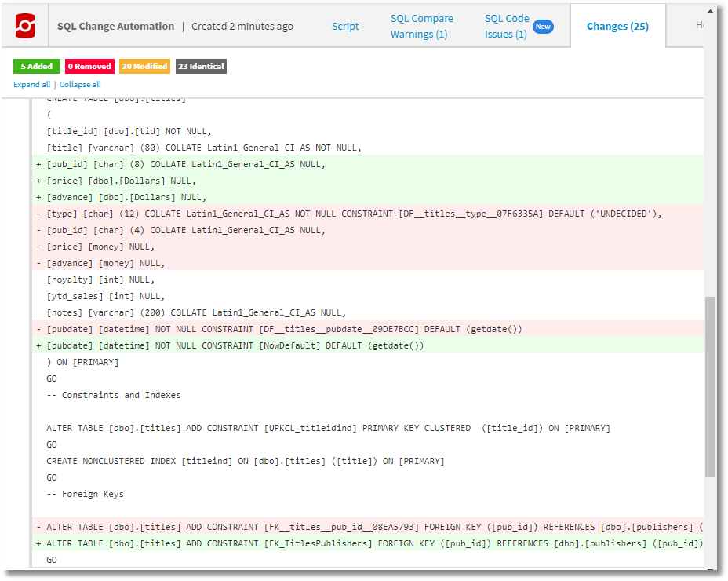728x581 pixels.
Task: Filter by the 5 Added badge
Action: [37, 67]
